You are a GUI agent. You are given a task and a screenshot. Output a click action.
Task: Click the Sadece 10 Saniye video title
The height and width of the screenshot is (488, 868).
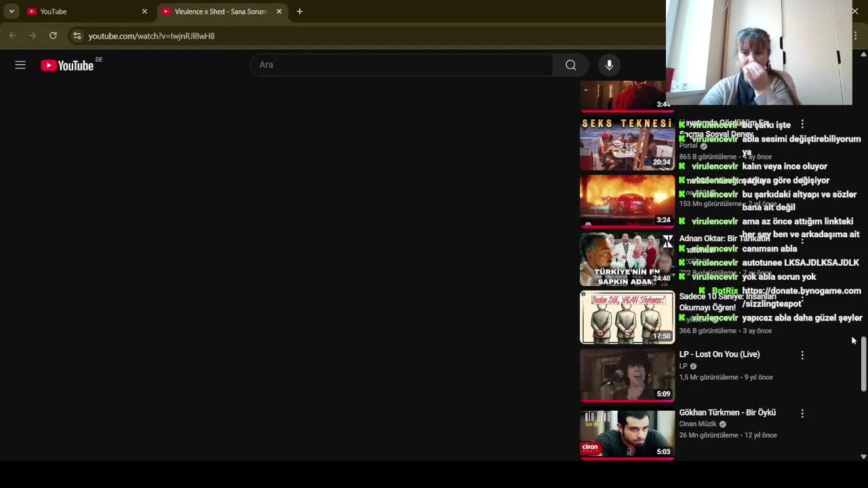click(728, 302)
